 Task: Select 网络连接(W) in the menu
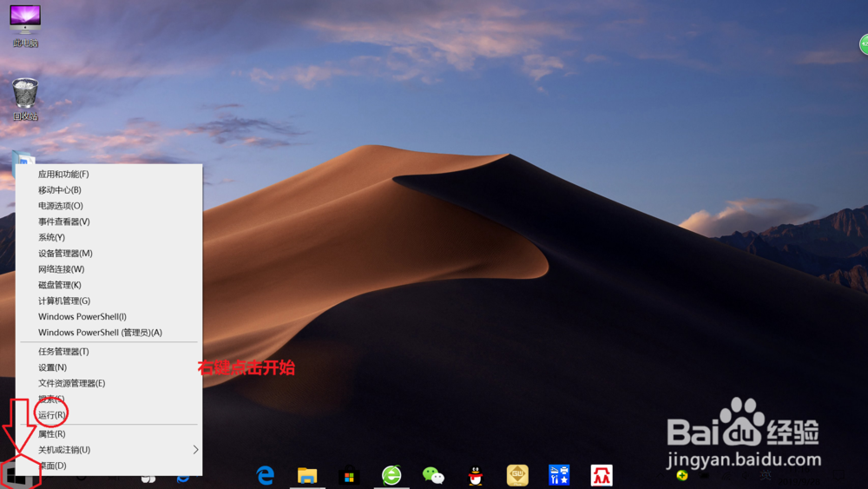click(x=109, y=269)
